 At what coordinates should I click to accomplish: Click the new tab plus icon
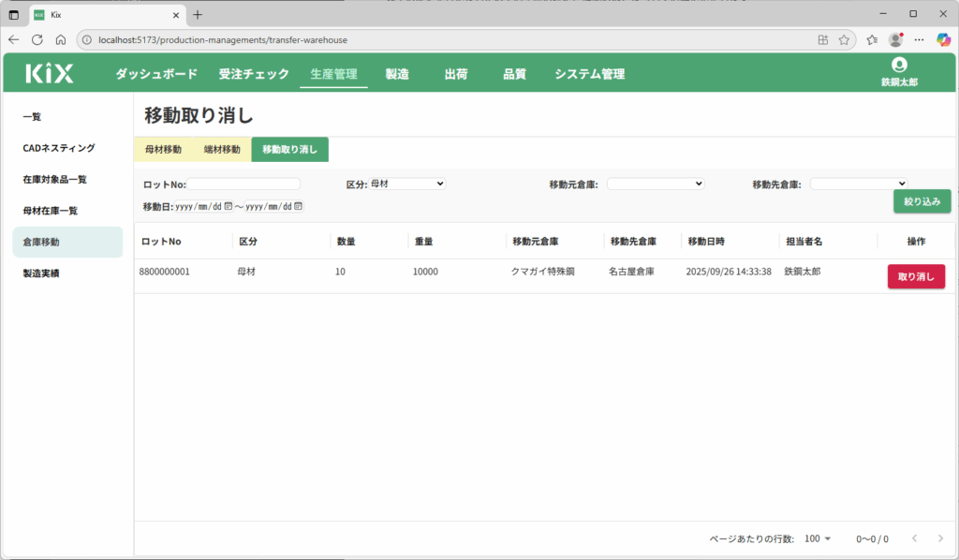(x=198, y=14)
